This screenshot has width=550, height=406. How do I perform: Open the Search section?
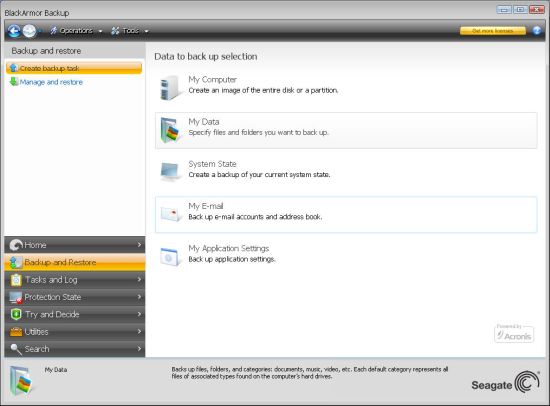click(75, 349)
